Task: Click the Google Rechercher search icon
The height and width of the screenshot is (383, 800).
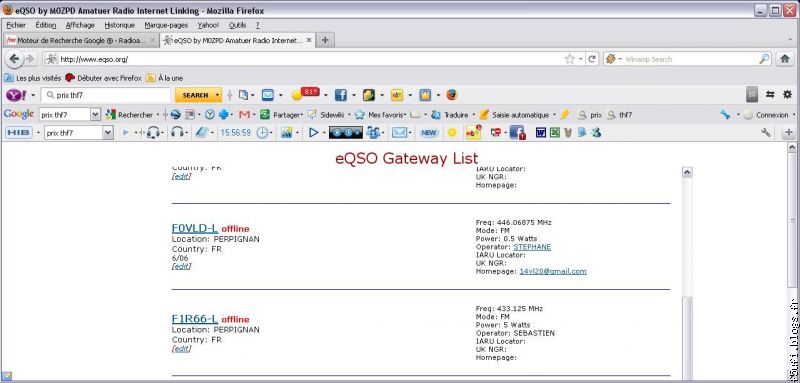Action: click(x=111, y=115)
